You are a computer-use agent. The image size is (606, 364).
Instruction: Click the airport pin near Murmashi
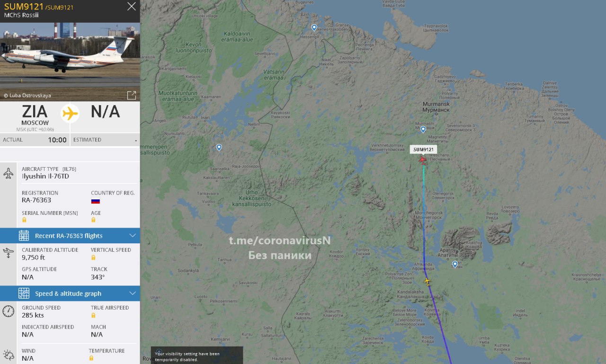(x=423, y=129)
